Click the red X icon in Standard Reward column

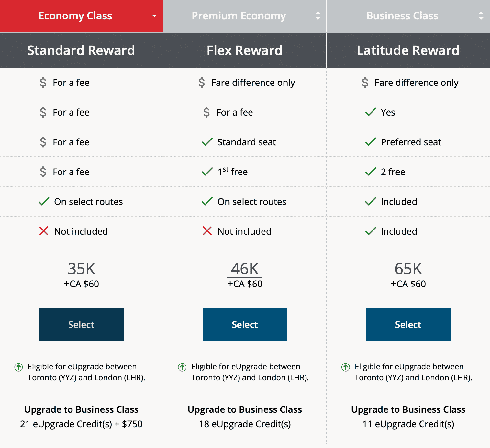click(44, 231)
